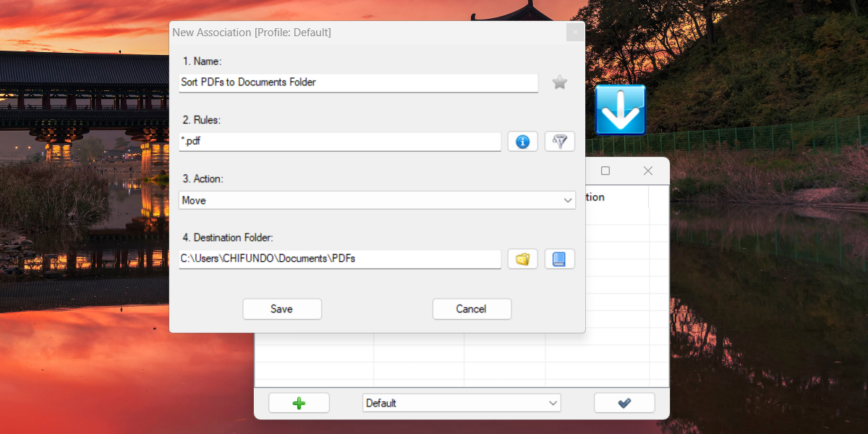Viewport: 868px width, 434px height.
Task: Close the background associations window
Action: point(648,171)
